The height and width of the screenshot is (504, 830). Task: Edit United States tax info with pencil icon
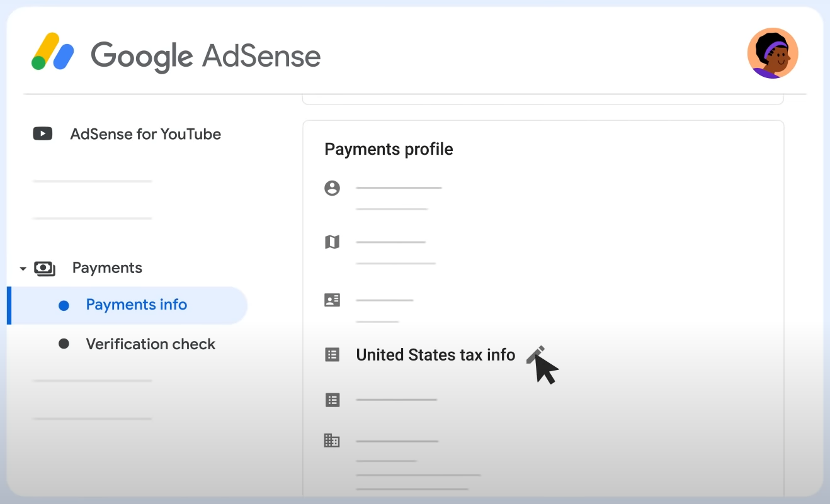click(535, 355)
